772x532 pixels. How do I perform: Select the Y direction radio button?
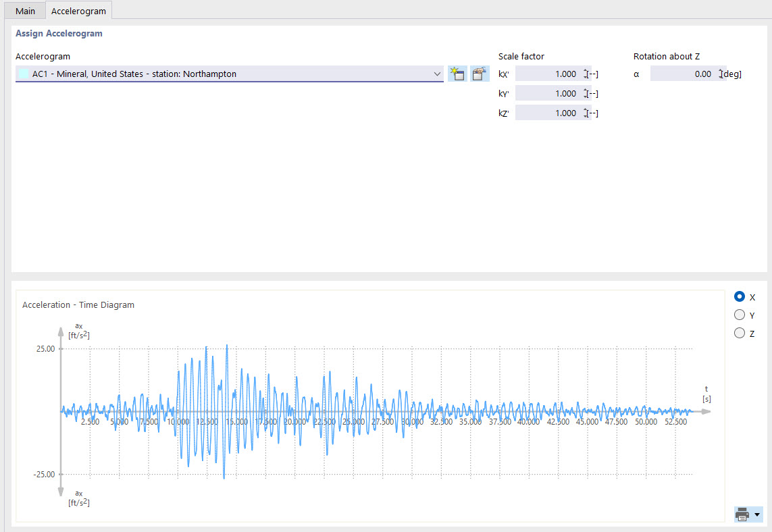[x=740, y=315]
